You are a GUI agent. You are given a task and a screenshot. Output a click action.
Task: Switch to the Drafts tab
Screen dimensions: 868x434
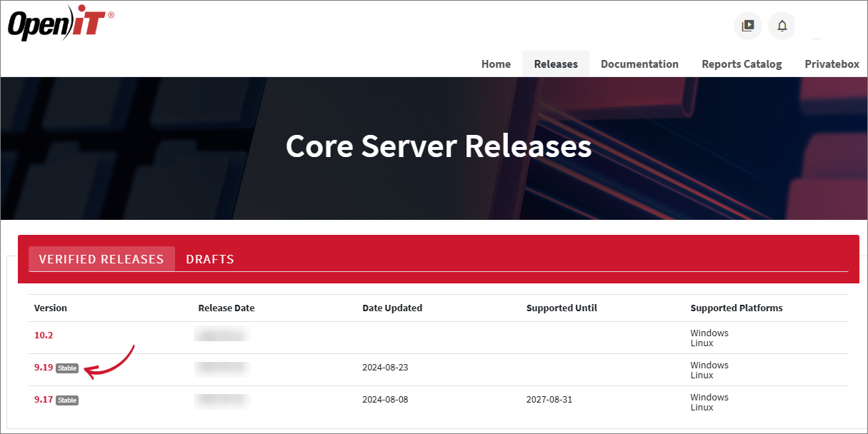(210, 259)
